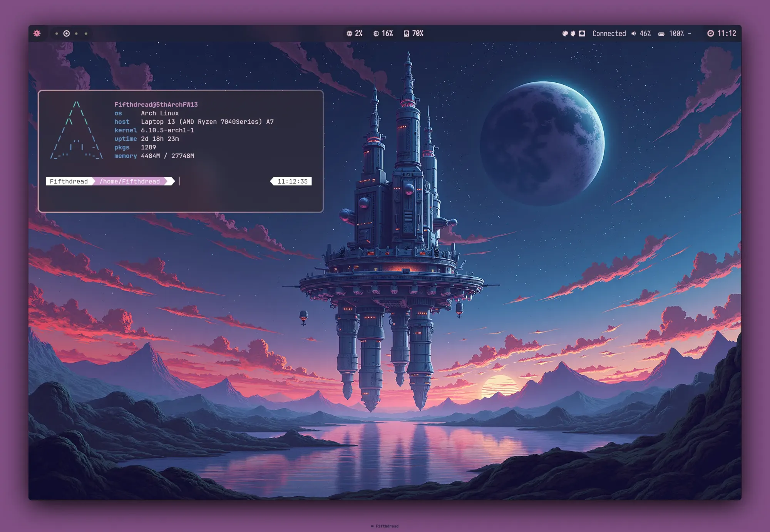The image size is (770, 532).
Task: Click the speaker volume icon
Action: click(x=634, y=33)
